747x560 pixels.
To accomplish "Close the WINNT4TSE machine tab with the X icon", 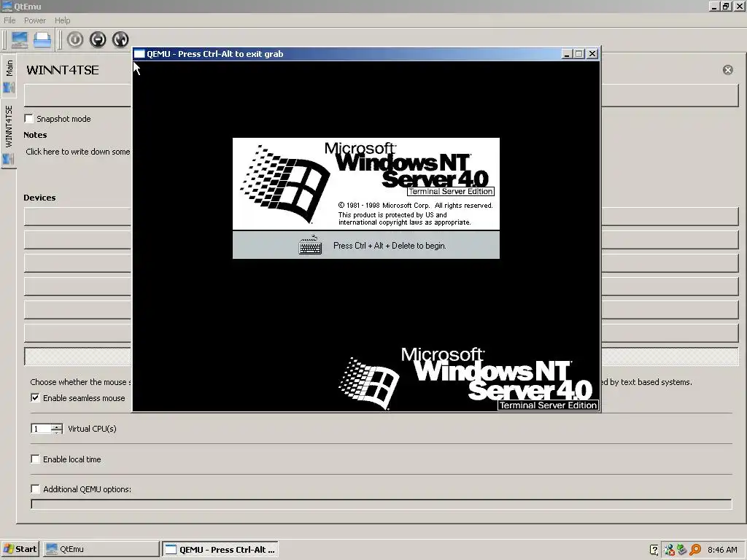I will pos(727,70).
